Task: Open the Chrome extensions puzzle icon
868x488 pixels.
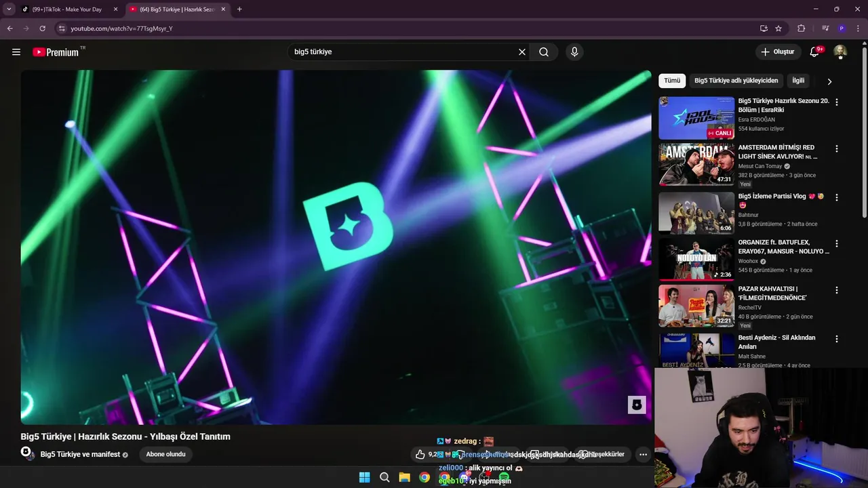Action: point(802,28)
